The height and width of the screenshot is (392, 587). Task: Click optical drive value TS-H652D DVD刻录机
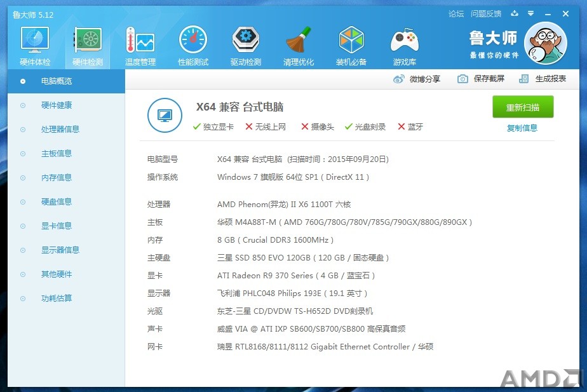pos(295,311)
